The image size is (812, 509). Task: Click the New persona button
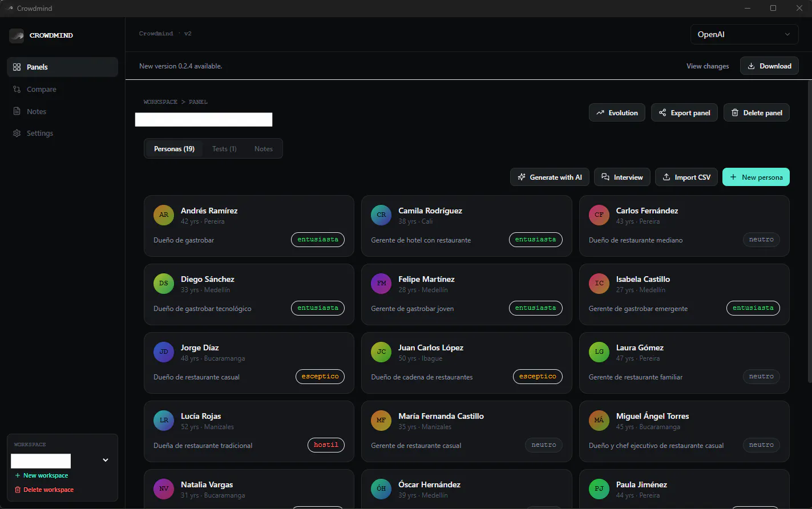pyautogui.click(x=756, y=177)
